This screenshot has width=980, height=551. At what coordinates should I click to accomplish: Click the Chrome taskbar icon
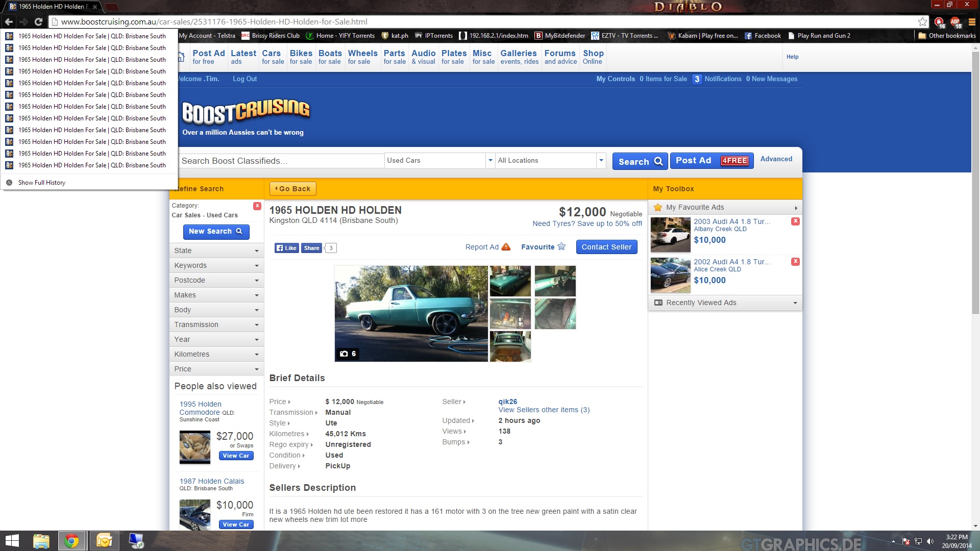tap(71, 541)
